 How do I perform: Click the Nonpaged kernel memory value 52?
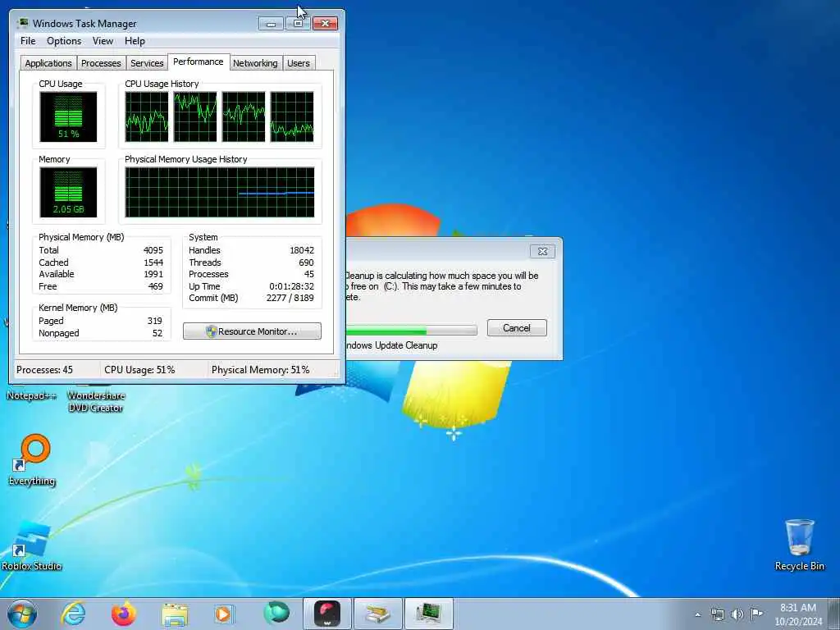click(157, 333)
